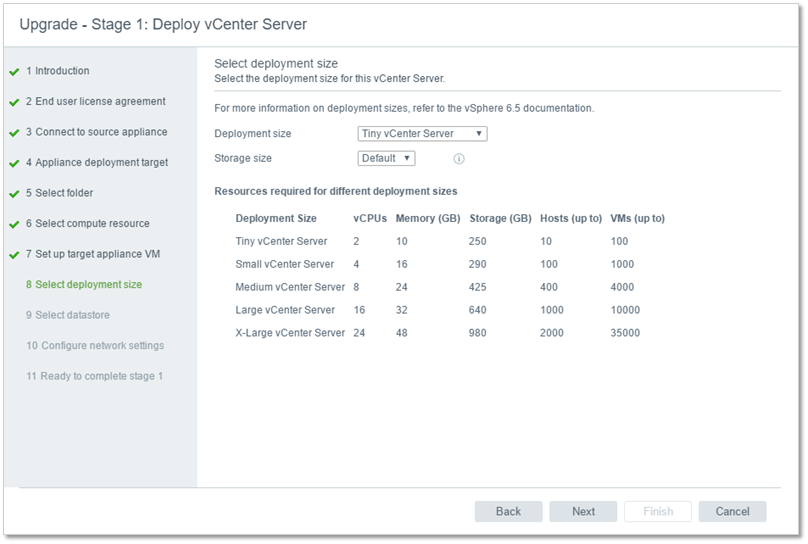Click the 10000 VMs value

(x=625, y=310)
